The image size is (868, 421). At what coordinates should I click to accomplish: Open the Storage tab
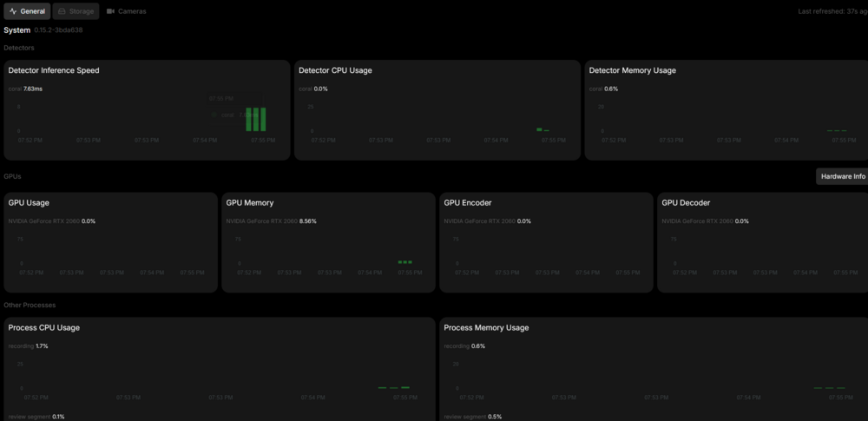point(76,11)
